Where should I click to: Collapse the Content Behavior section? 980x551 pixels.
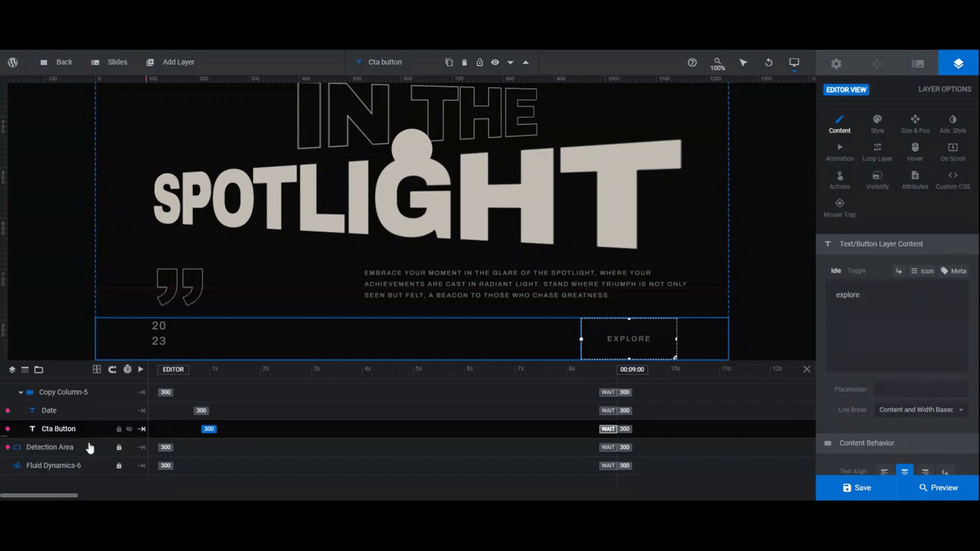[x=897, y=443]
